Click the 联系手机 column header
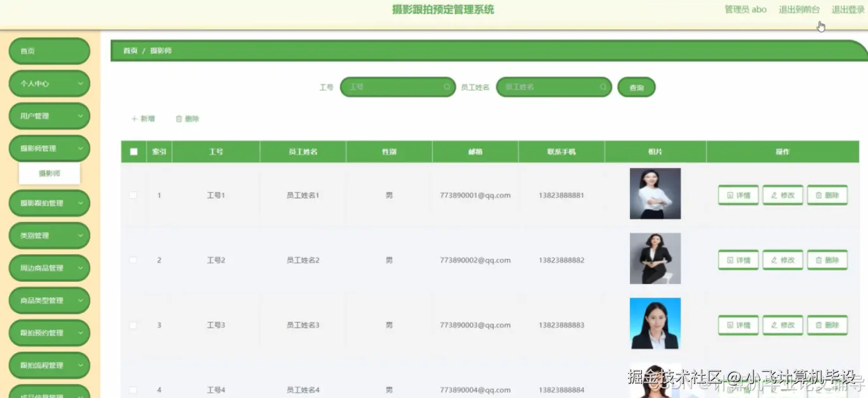Screen dimensions: 868x398 point(562,152)
